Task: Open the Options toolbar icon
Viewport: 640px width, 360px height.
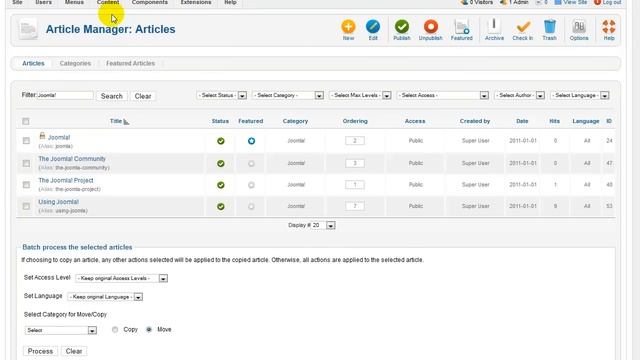Action: (579, 30)
